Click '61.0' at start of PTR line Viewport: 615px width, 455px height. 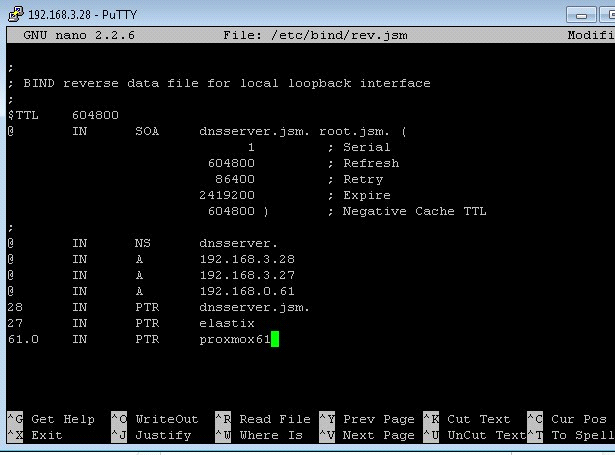pos(23,339)
